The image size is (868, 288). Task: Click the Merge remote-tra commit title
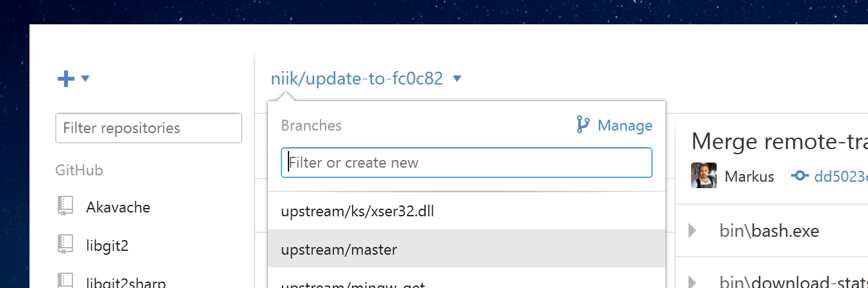tap(780, 140)
